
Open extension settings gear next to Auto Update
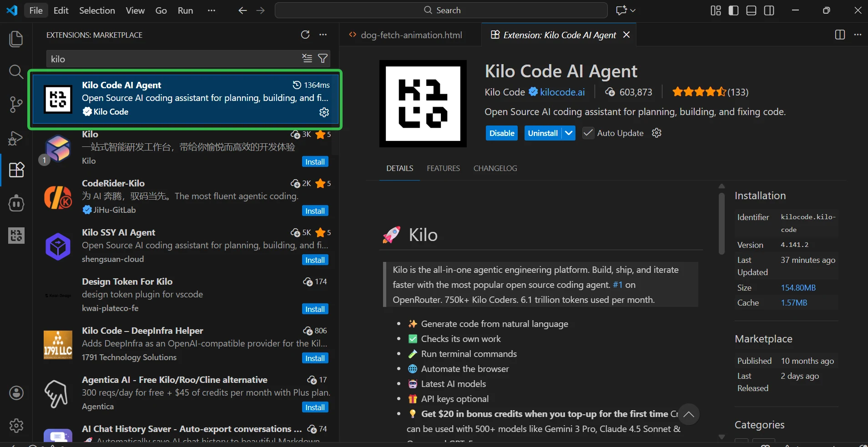click(656, 133)
